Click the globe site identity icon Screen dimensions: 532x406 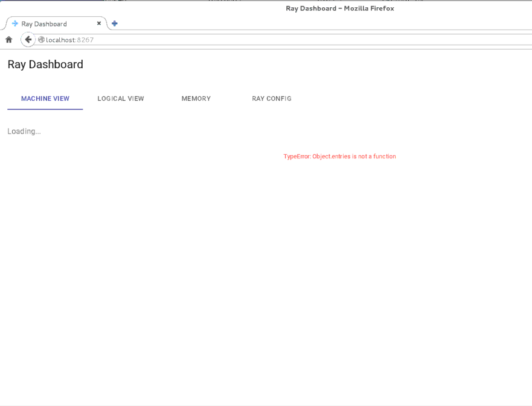[x=42, y=40]
